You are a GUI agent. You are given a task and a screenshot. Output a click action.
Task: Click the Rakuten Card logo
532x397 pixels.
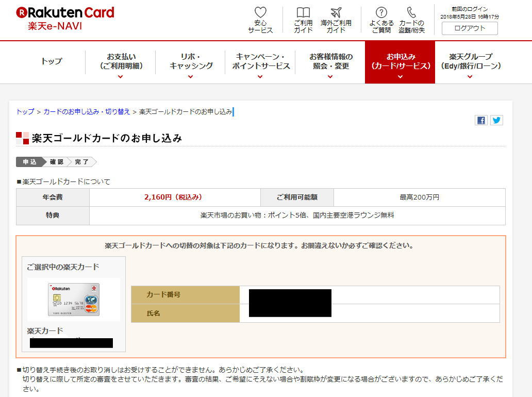[x=65, y=13]
